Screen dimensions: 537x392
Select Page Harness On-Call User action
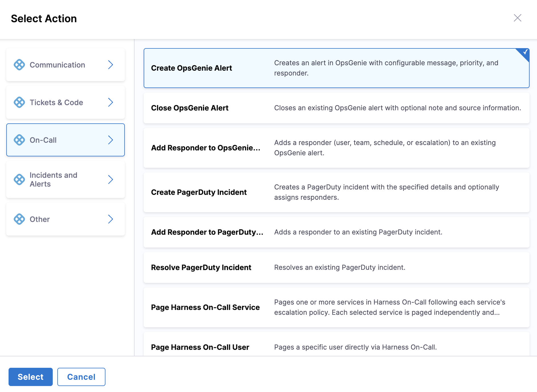(x=337, y=344)
